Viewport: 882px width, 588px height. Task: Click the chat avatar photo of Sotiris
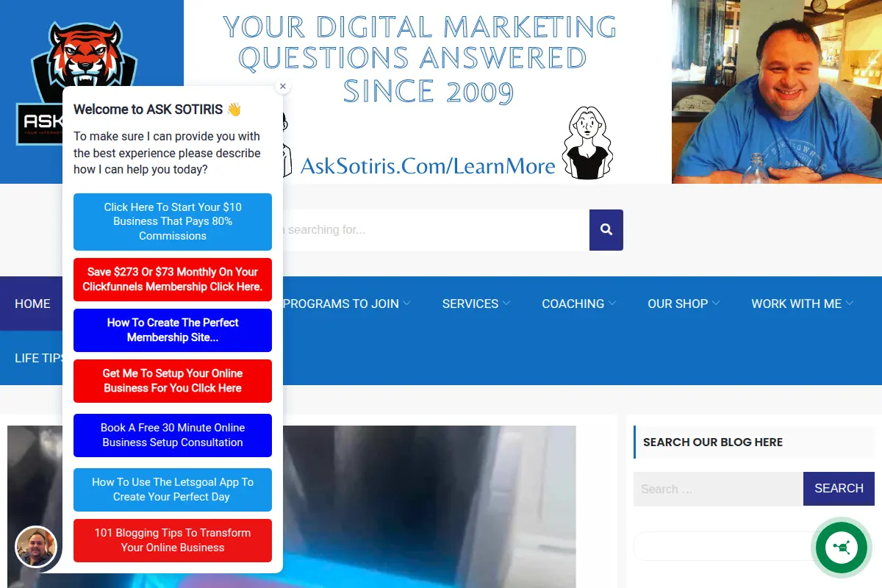click(x=36, y=547)
